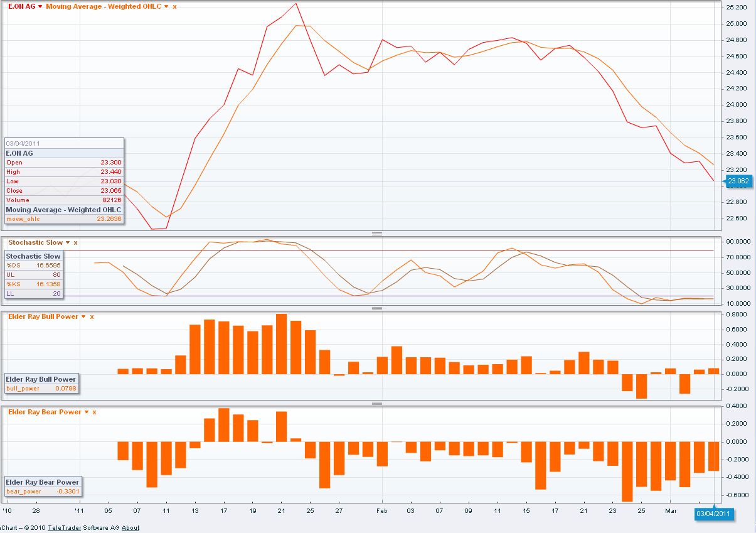Open the Stochastic Slow dropdown arrow

tap(68, 242)
